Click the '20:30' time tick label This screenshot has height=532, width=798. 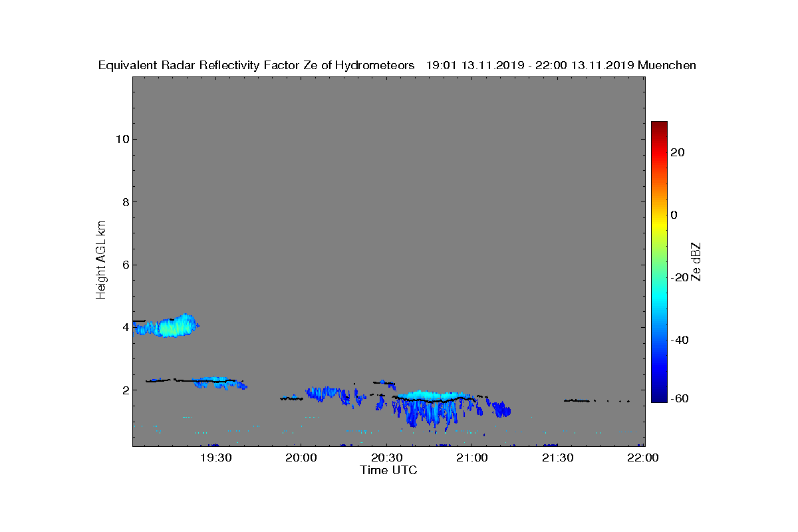pyautogui.click(x=386, y=458)
